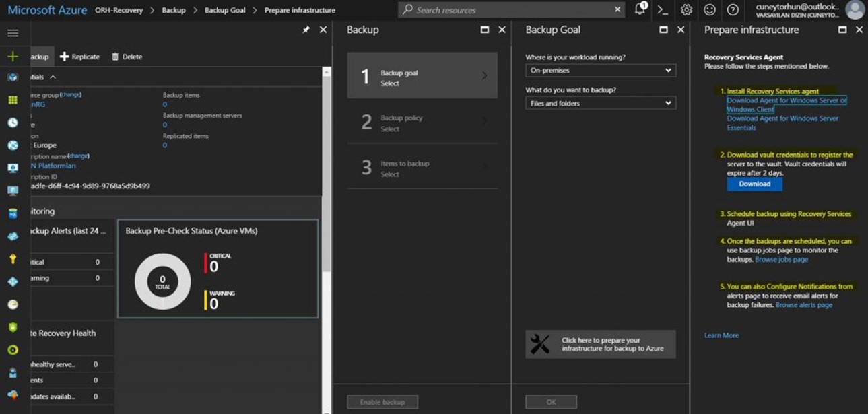Click Backup Pre-Check Status tile
The image size is (868, 414).
click(218, 269)
